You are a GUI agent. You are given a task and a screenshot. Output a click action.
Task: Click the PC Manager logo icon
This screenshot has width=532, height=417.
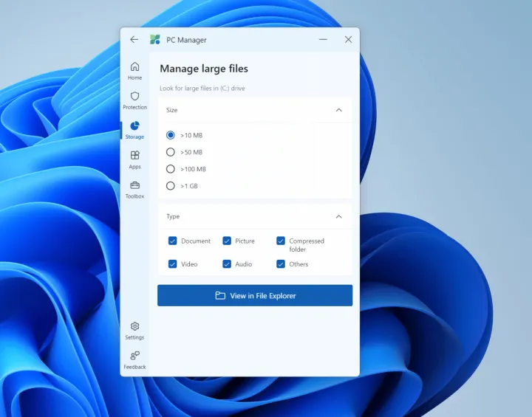[155, 40]
